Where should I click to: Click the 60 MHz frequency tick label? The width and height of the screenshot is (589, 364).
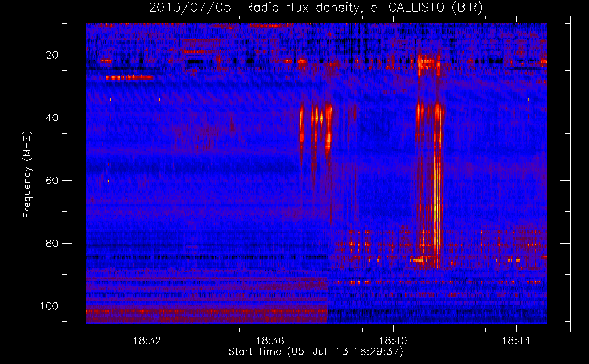52,181
